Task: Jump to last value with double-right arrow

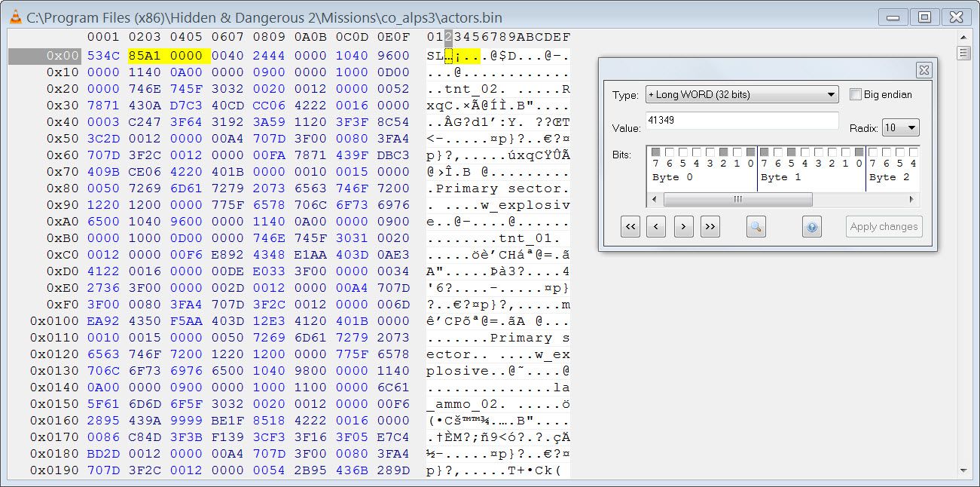Action: click(x=710, y=226)
